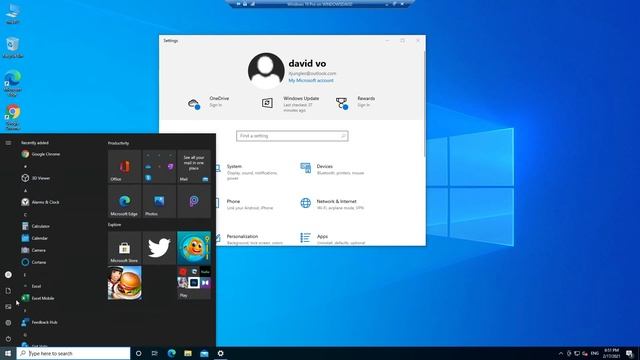
Task: Open the Recycle Bin desktop icon
Action: point(13,47)
